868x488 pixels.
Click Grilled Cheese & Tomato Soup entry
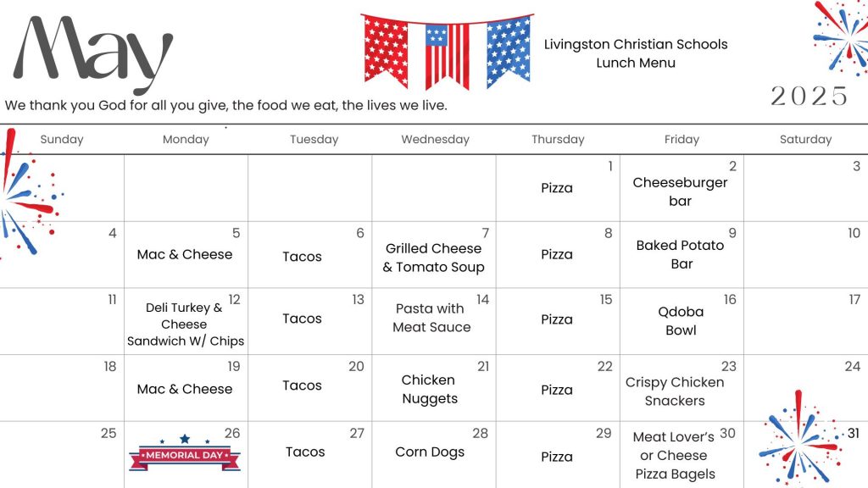coord(433,258)
